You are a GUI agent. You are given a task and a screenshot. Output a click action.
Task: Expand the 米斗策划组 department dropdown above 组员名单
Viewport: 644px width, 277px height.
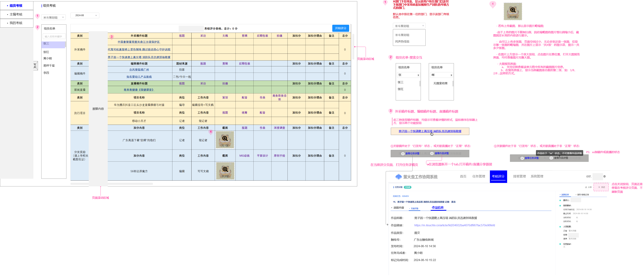click(53, 17)
